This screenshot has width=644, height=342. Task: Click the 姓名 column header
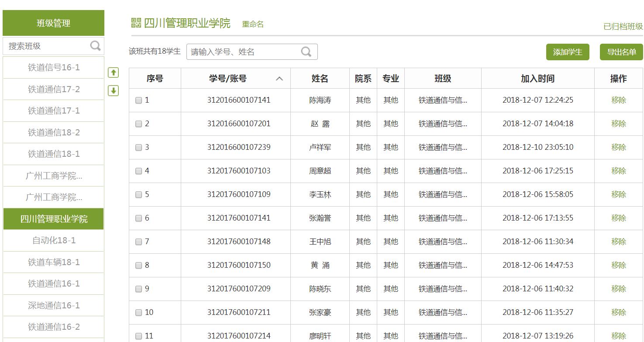[x=320, y=79]
